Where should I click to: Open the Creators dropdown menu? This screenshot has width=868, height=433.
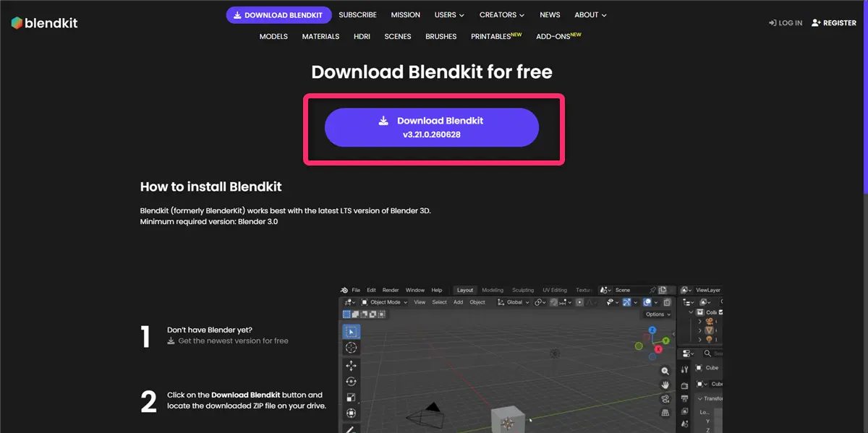tap(502, 14)
